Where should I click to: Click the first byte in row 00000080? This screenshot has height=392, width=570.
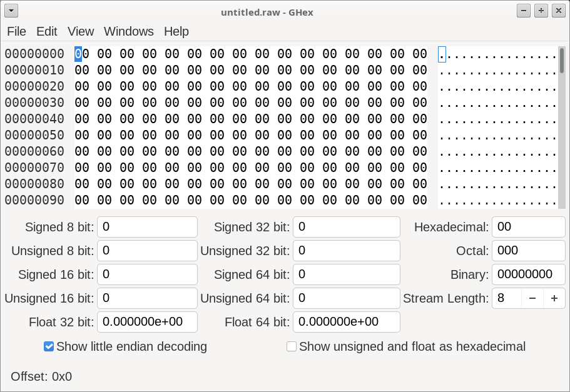point(82,184)
